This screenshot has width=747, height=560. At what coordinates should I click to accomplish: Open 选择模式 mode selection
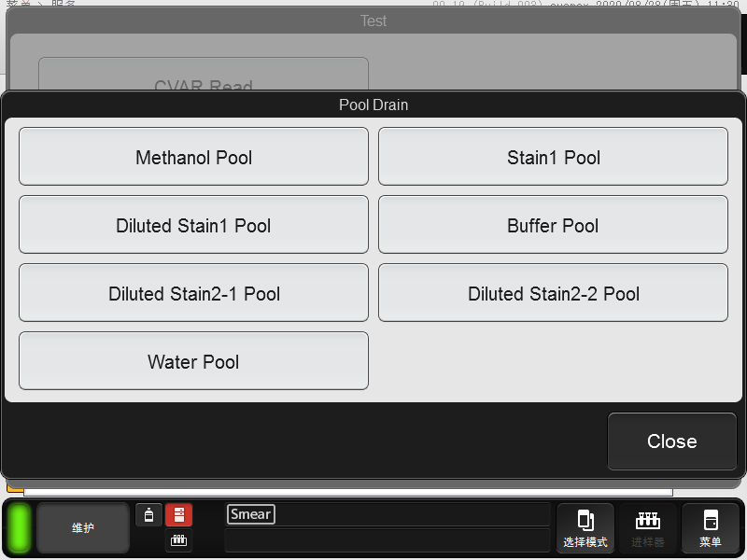[585, 528]
